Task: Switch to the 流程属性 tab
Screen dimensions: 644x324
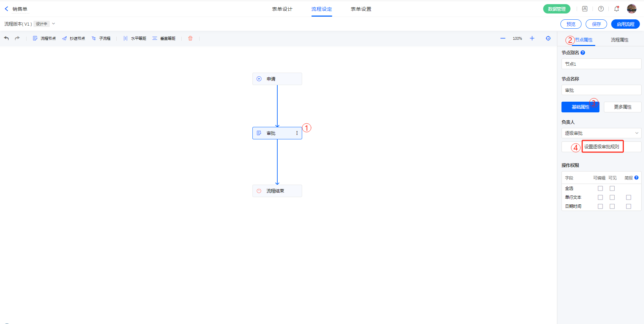Action: tap(619, 40)
